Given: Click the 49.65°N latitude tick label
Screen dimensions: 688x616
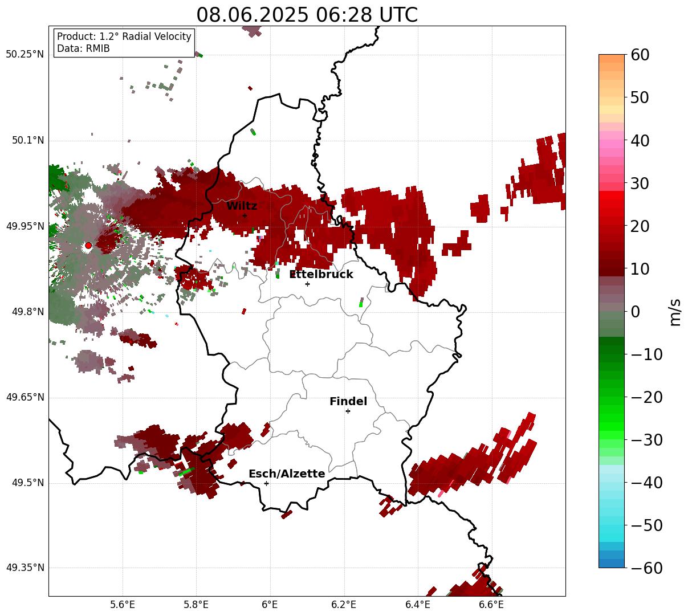Looking at the screenshot, I should point(25,397).
